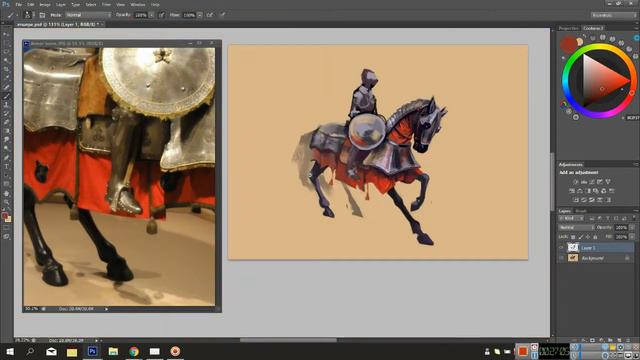
Task: Open the Brush Preset picker
Action: [x=28, y=15]
